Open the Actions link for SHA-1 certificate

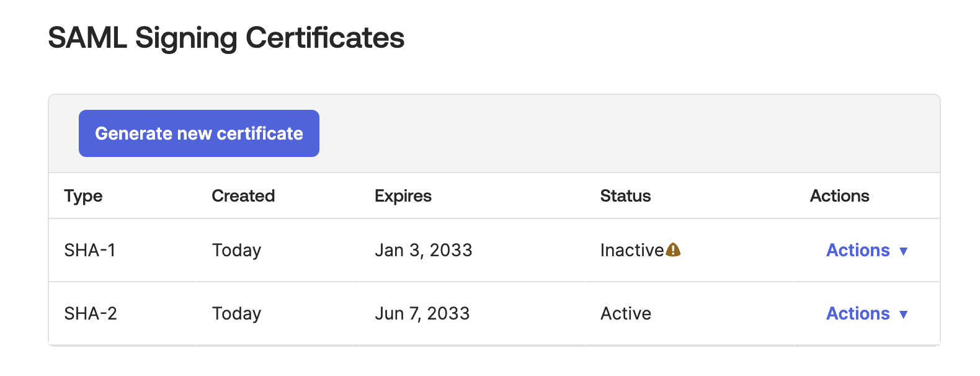pos(858,250)
